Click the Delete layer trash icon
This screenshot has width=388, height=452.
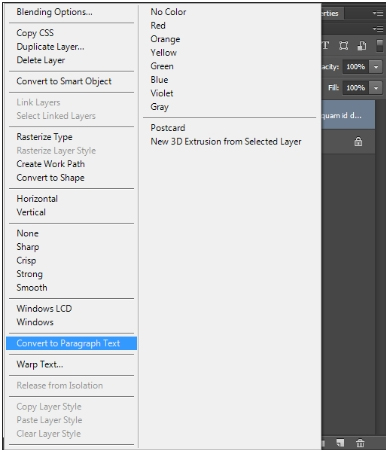click(360, 443)
